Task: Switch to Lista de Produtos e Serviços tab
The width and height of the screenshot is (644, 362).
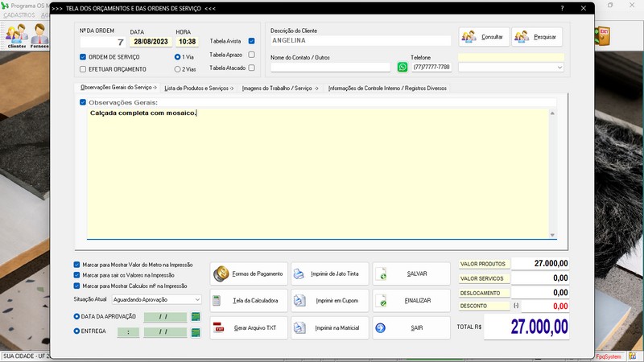Action: 198,88
